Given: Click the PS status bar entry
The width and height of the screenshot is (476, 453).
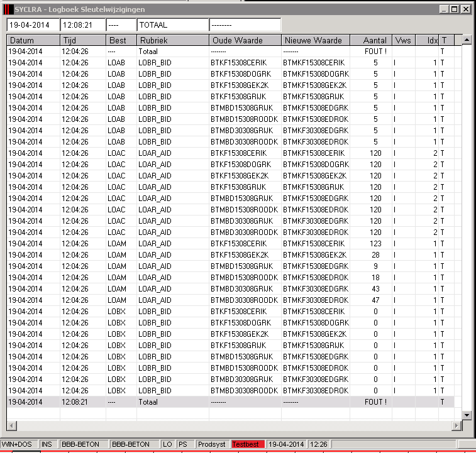Looking at the screenshot, I should tap(184, 444).
